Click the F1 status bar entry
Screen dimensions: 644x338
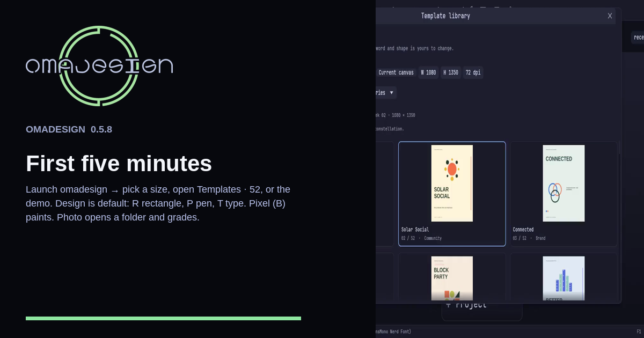pos(639,332)
